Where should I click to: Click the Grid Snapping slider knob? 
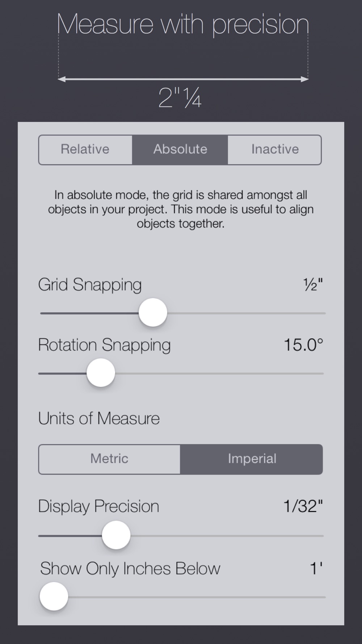pyautogui.click(x=153, y=313)
